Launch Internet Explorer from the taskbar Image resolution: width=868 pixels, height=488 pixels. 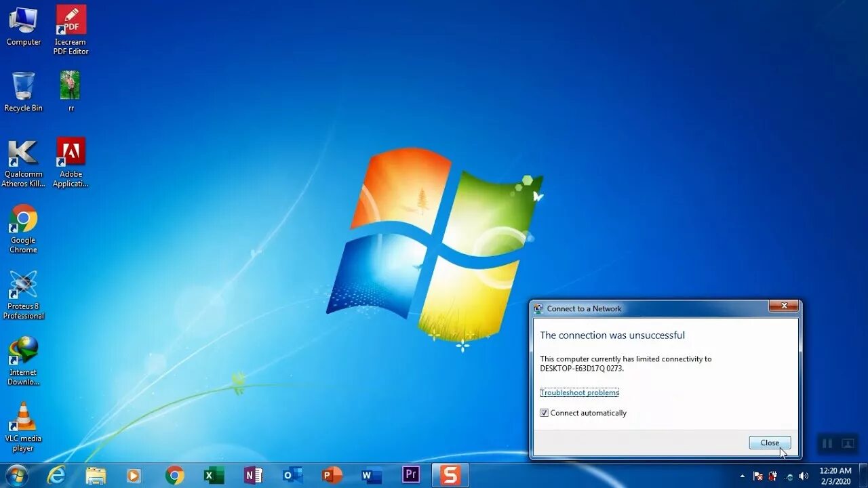tap(56, 476)
